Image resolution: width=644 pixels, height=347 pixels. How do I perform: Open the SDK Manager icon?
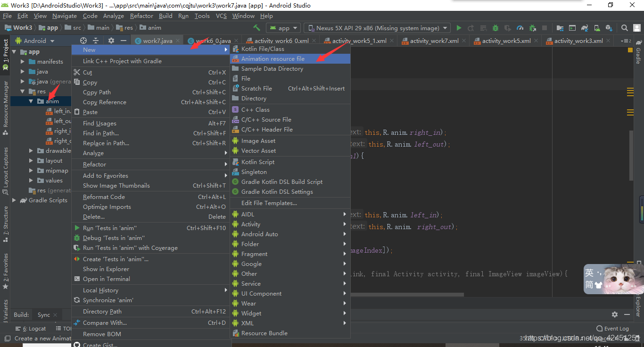click(x=609, y=28)
